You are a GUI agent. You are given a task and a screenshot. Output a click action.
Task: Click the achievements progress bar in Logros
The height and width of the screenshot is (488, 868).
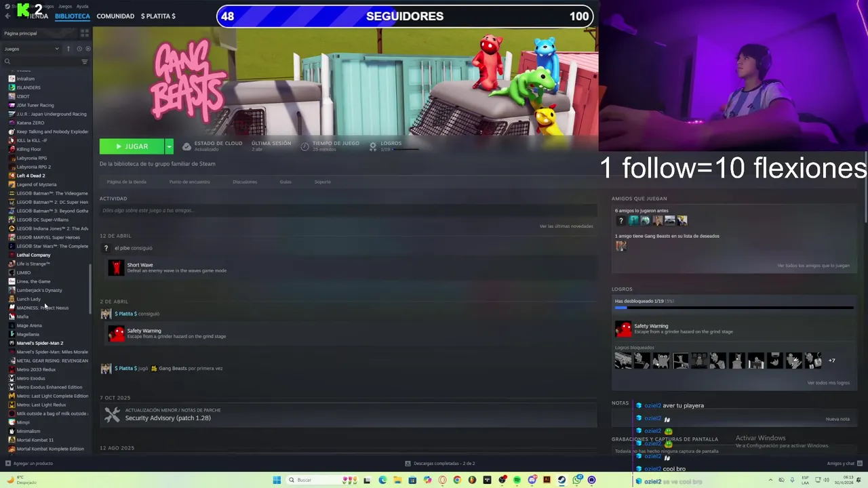[734, 308]
